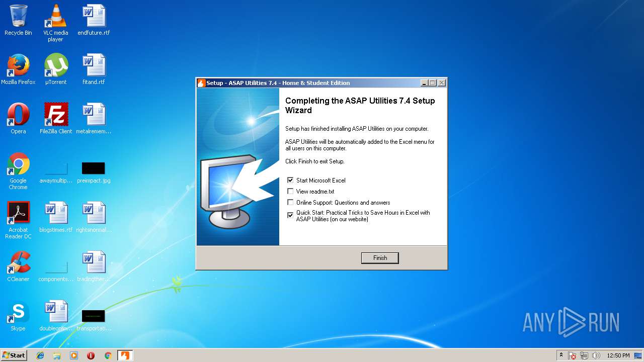644x362 pixels.
Task: Select Skype desktop shortcut
Action: point(18,316)
